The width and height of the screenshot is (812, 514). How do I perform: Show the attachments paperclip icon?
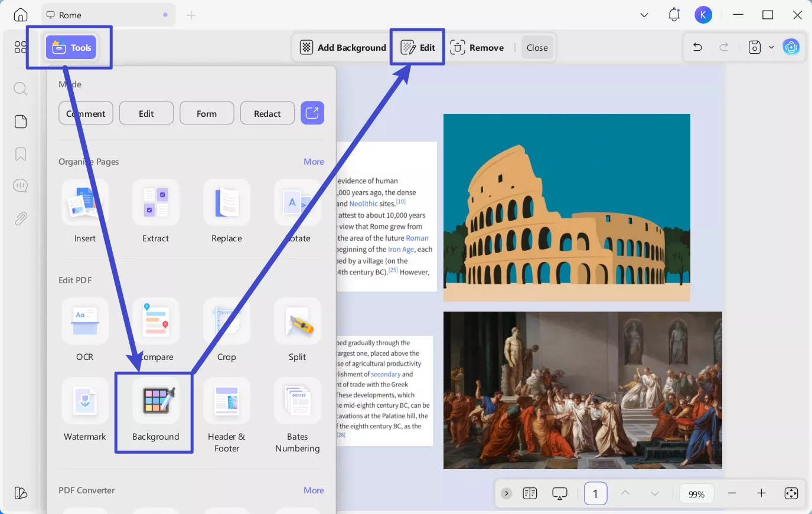point(21,219)
